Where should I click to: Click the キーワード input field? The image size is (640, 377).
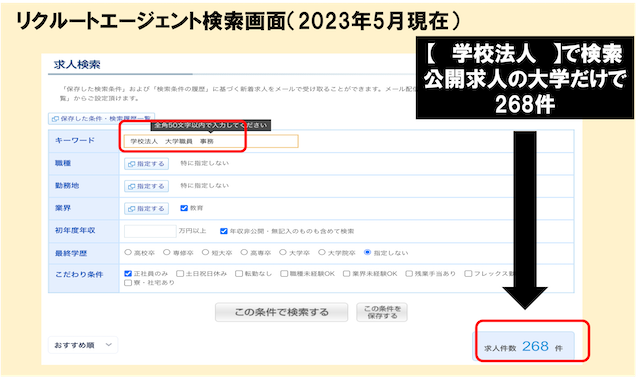point(211,141)
